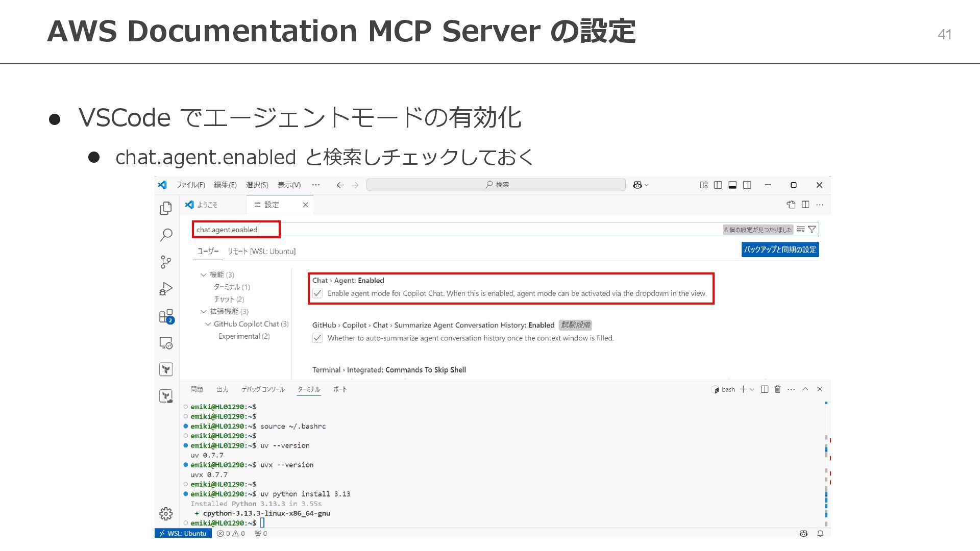Viewport: 980px width, 551px height.
Task: Toggle the bottom panel layout icon
Action: pyautogui.click(x=732, y=185)
